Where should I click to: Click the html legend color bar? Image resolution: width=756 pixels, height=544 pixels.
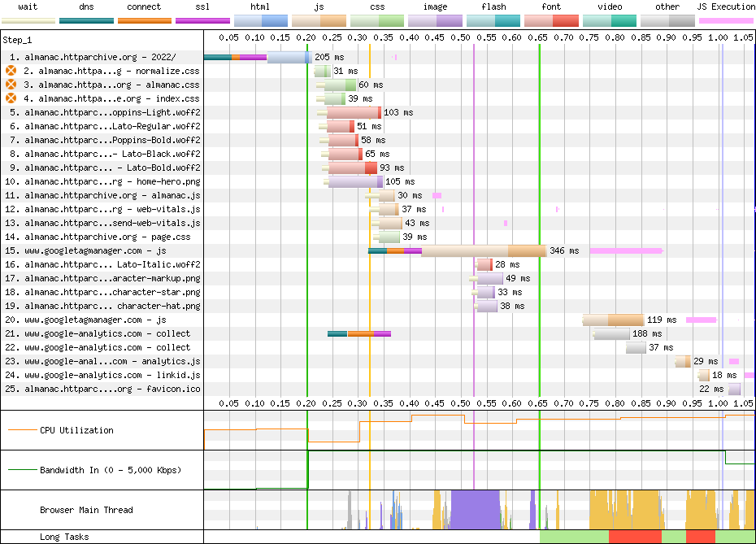[261, 21]
